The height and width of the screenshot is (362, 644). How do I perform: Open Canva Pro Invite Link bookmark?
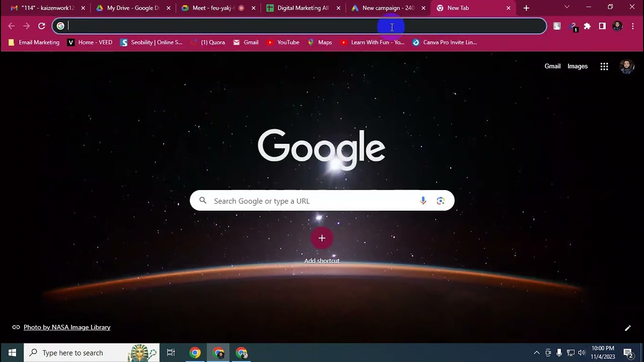point(444,42)
